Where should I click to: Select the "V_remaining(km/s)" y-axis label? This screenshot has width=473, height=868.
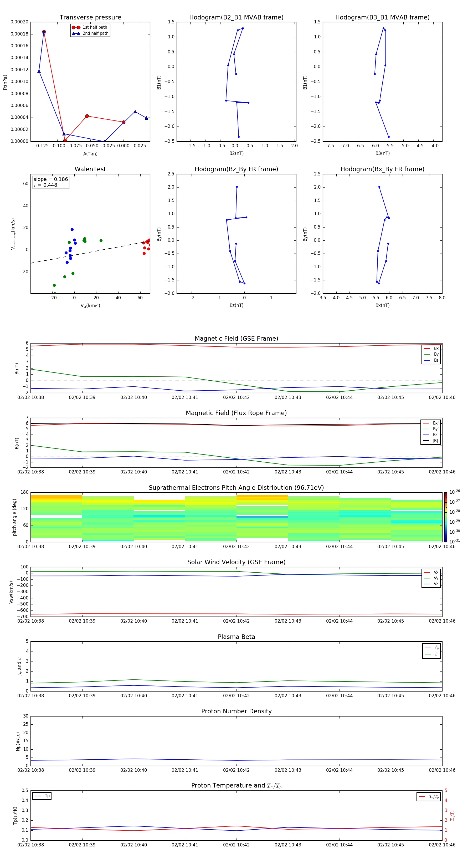pyautogui.click(x=13, y=234)
